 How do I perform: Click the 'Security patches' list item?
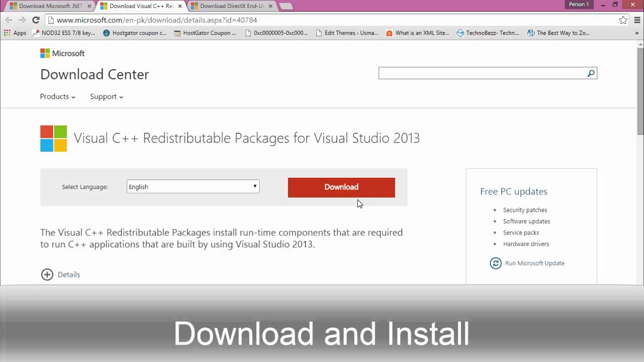click(x=525, y=210)
